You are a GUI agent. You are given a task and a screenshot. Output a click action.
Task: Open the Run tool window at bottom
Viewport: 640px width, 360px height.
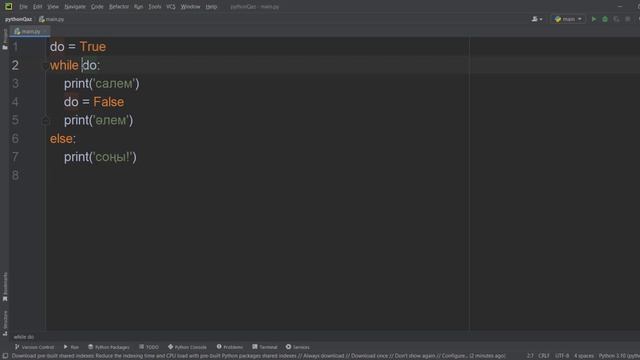pos(71,347)
